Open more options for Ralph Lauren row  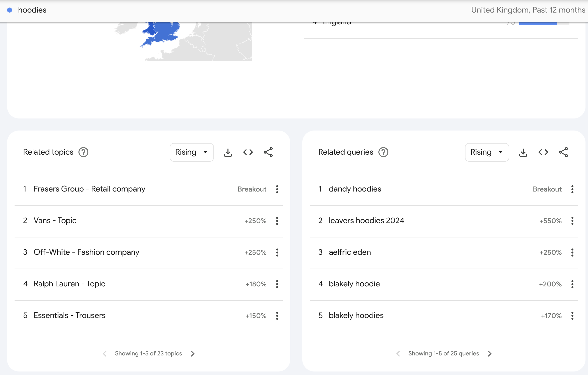(277, 284)
